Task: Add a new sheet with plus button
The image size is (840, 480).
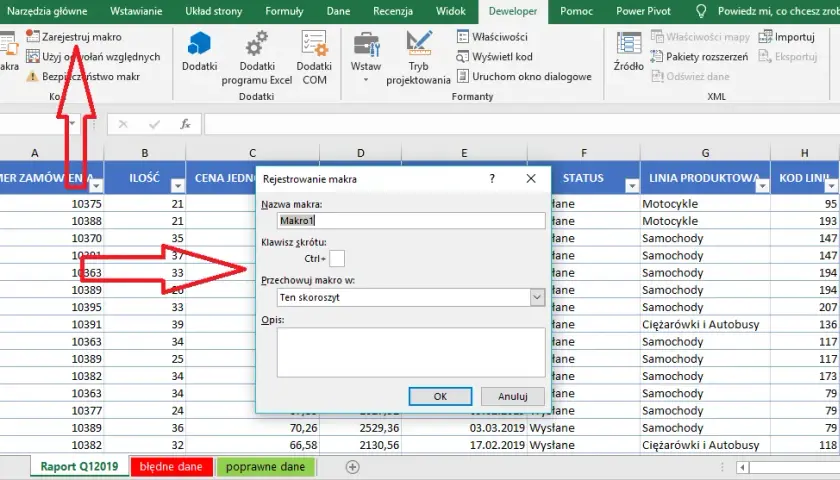Action: pyautogui.click(x=352, y=467)
